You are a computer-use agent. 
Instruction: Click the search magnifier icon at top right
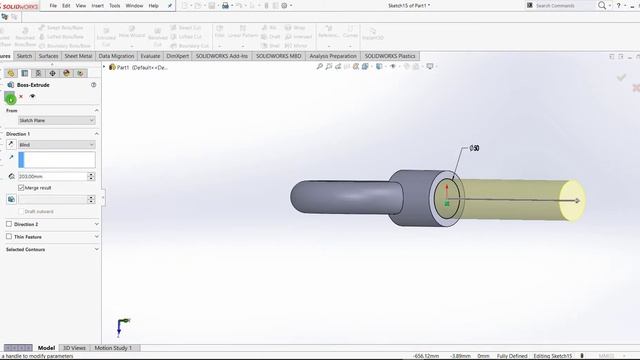click(602, 6)
